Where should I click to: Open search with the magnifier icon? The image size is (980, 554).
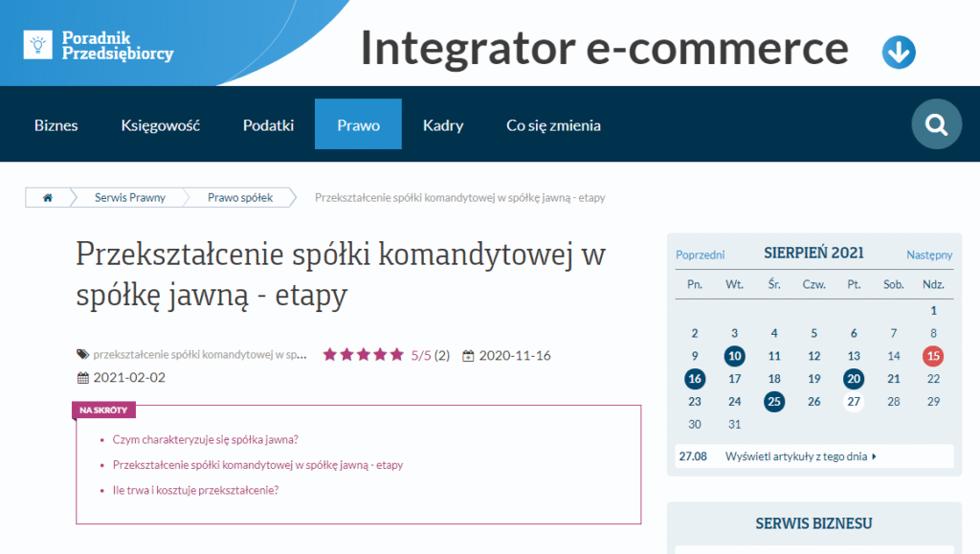[935, 124]
